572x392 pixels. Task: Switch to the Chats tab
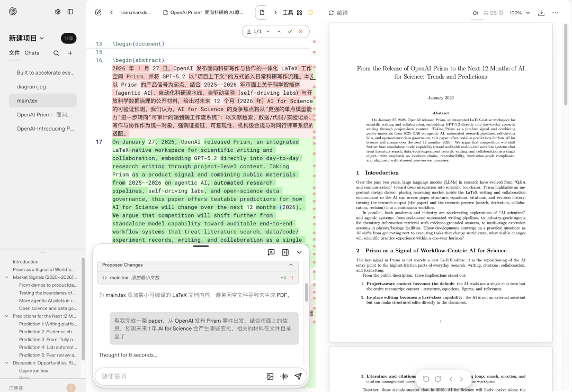32,53
